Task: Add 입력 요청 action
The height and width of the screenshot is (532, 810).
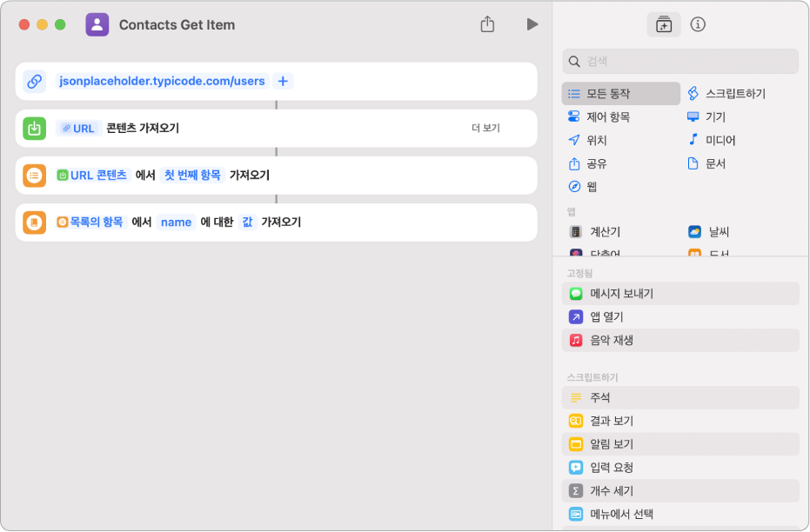Action: coord(680,468)
